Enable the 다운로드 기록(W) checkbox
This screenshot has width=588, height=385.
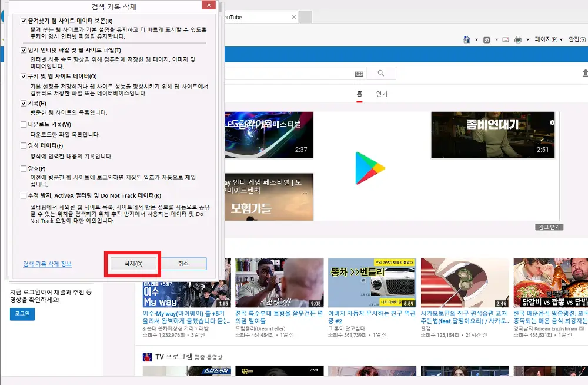(x=24, y=124)
